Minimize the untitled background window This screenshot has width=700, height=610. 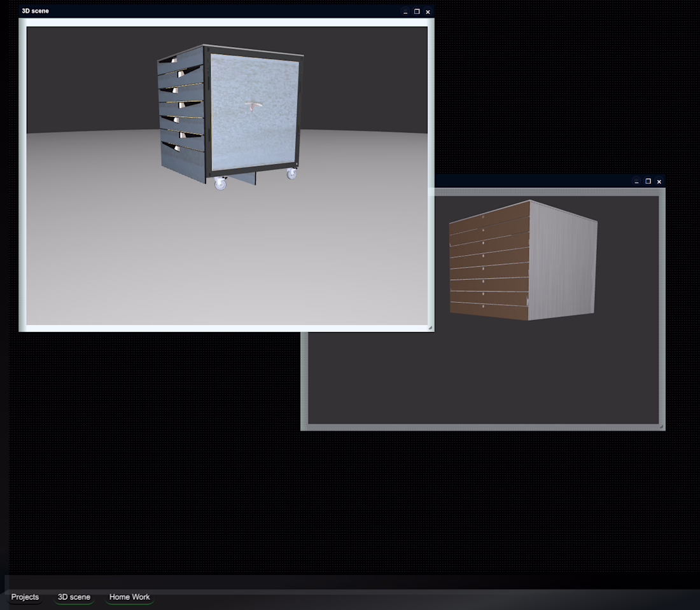[x=636, y=182]
